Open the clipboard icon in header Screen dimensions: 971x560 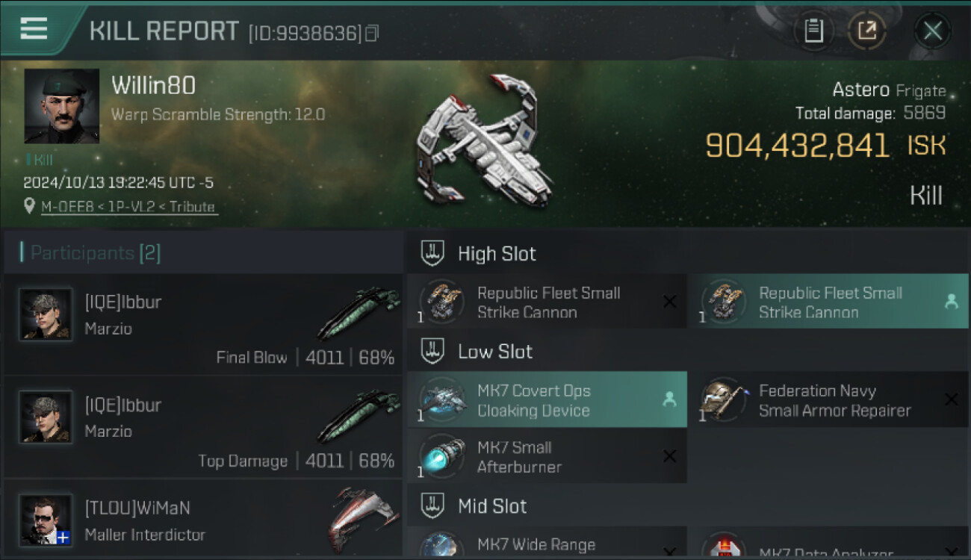coord(813,31)
